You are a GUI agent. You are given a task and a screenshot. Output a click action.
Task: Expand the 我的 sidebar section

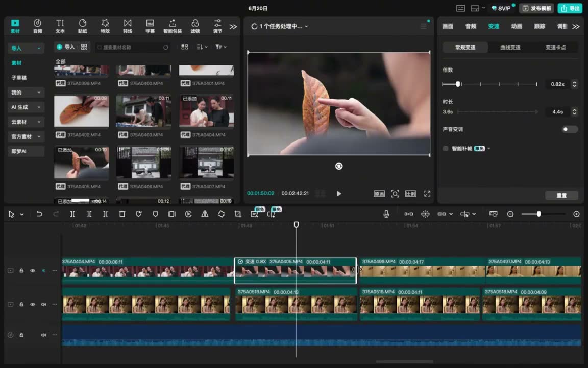(26, 93)
